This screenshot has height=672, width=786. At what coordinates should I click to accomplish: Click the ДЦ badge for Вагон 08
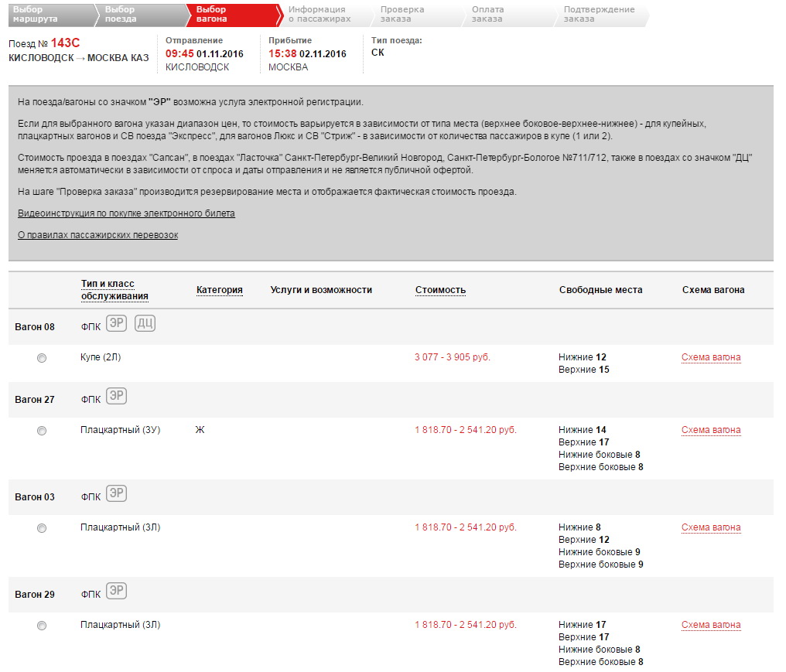(x=145, y=323)
